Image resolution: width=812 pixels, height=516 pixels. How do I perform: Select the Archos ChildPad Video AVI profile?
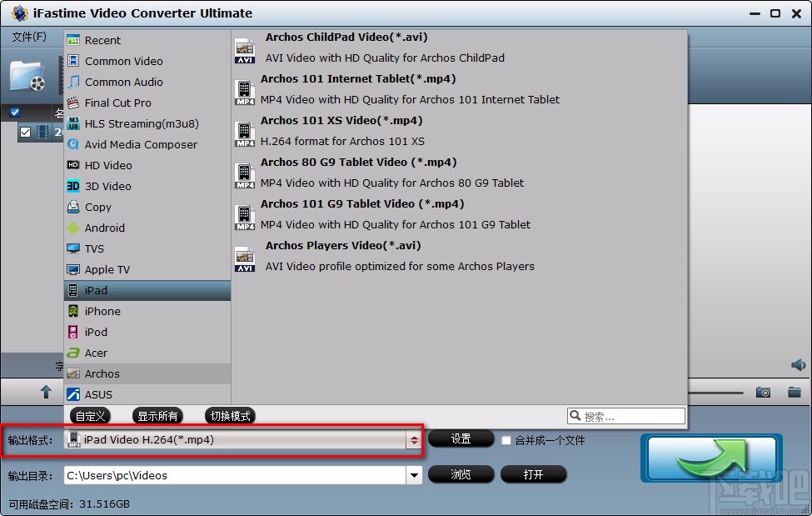[x=344, y=46]
